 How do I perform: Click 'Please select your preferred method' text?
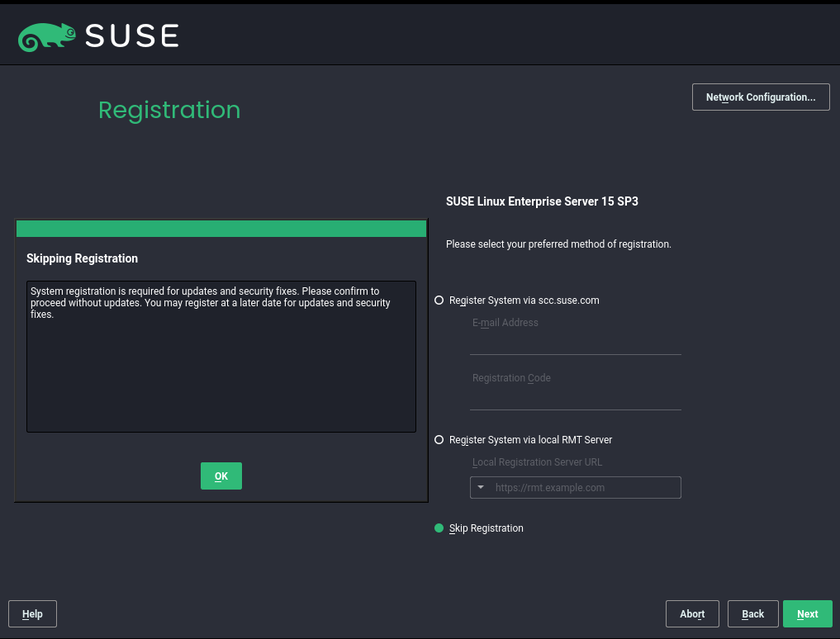click(558, 244)
